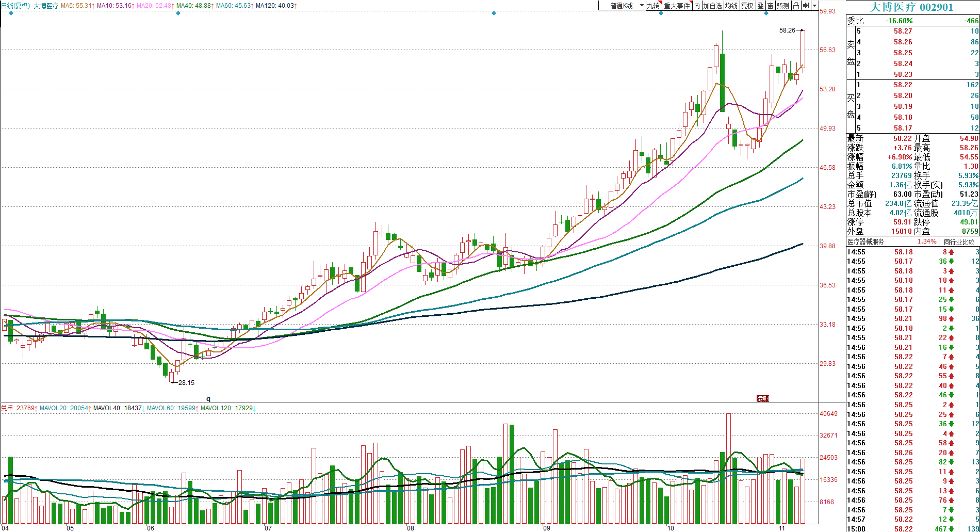The image size is (980, 532).
Task: Expand the rightmost toolbar dropdown arrow
Action: [815, 6]
